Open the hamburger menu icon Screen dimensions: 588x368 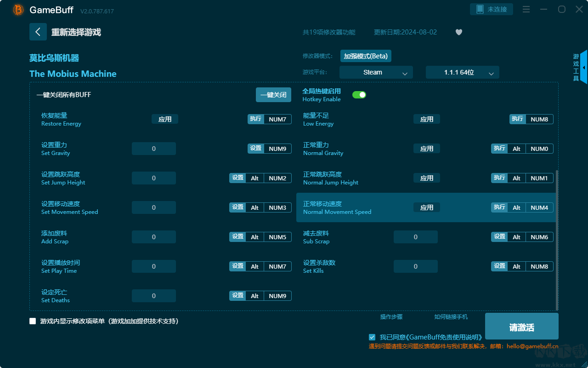[x=526, y=9]
